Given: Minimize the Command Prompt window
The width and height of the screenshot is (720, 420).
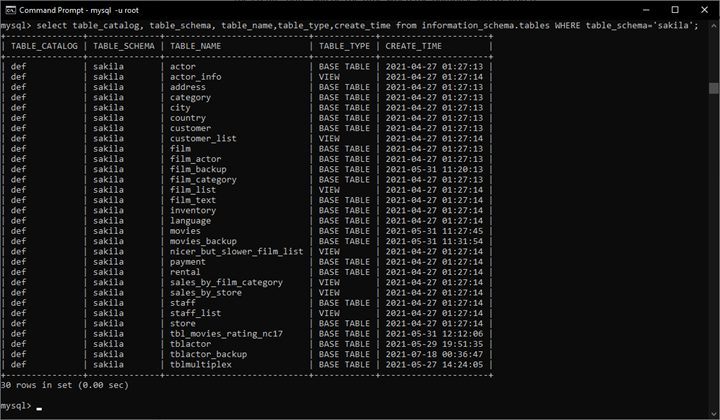Looking at the screenshot, I should point(646,10).
